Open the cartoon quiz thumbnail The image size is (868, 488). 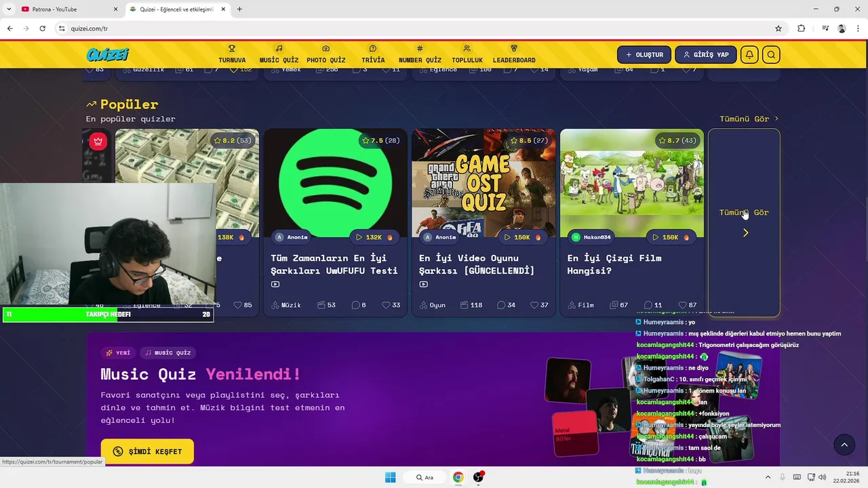[632, 183]
